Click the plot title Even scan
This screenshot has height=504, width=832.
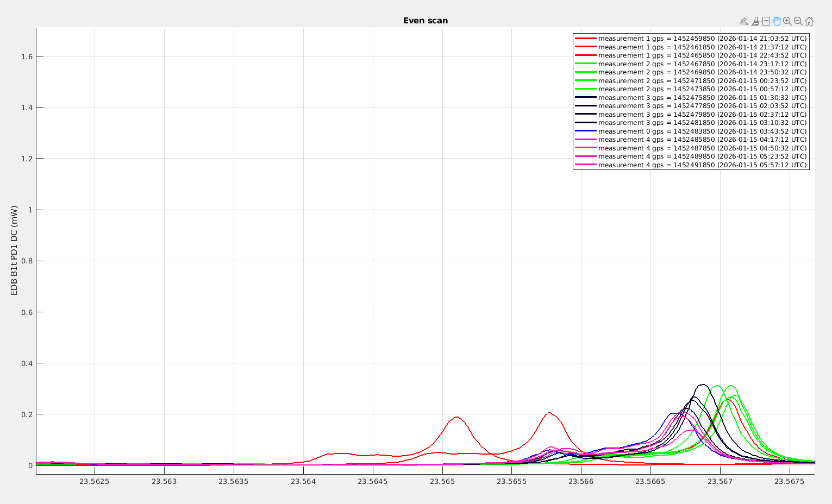pos(426,21)
